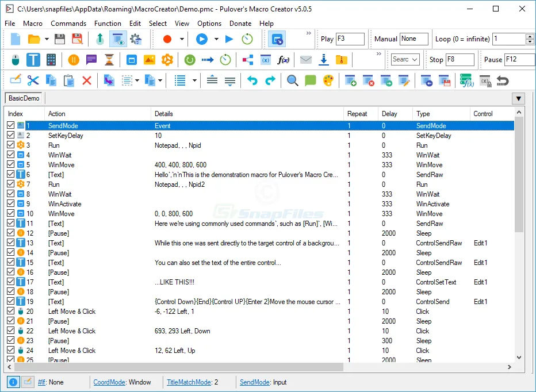Sort by the Action column header
536x392 pixels.
pyautogui.click(x=98, y=113)
